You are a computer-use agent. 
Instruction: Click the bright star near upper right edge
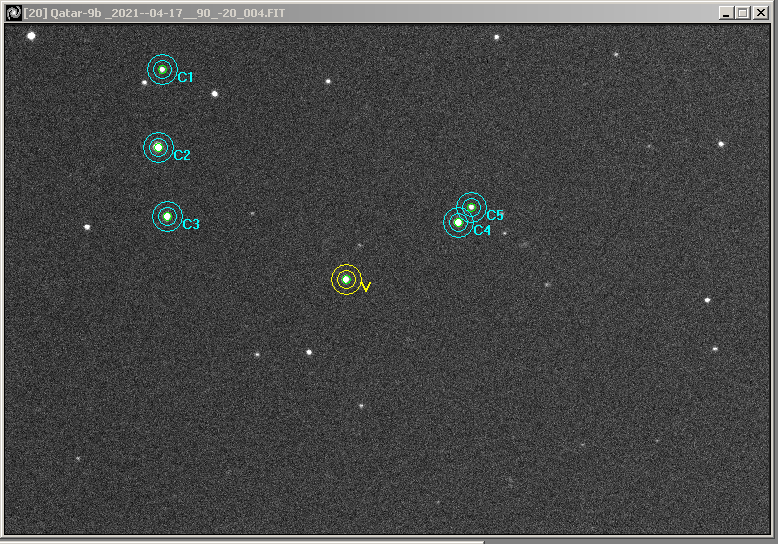pos(721,144)
